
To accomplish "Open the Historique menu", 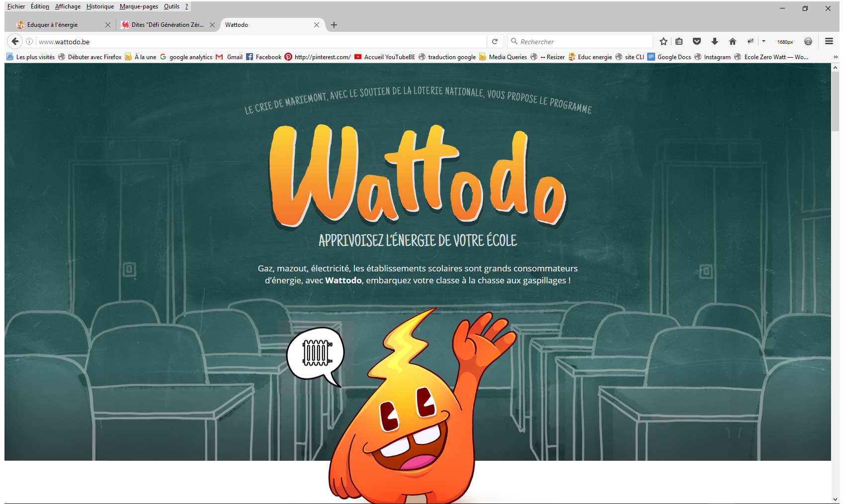I will [x=100, y=6].
